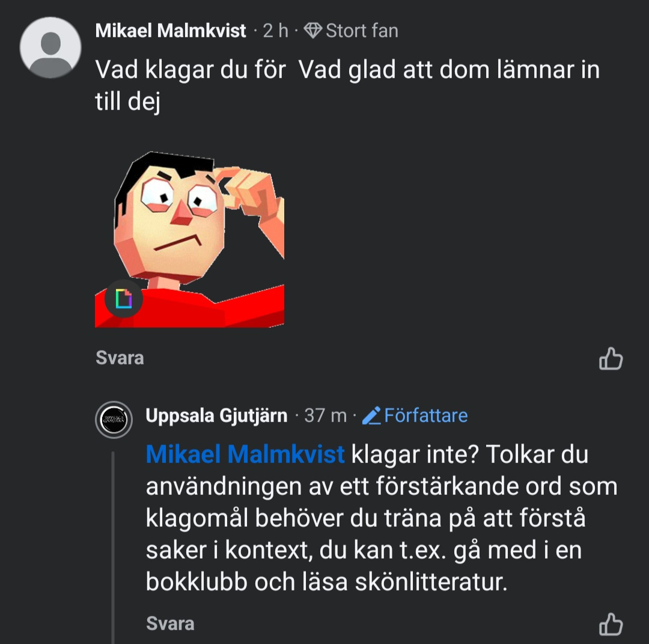Like Mikael Malmkvist's comment with thumbs-up
Viewport: 649px width, 644px height.
pyautogui.click(x=611, y=359)
